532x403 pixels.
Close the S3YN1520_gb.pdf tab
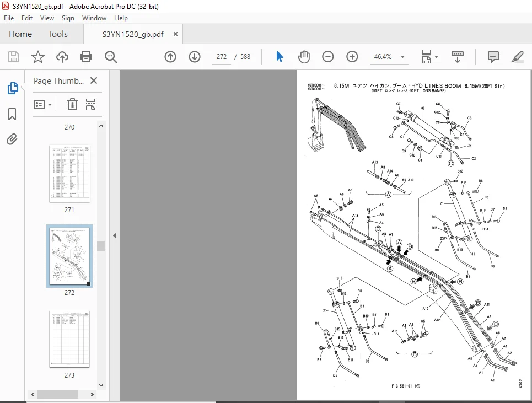tap(175, 34)
